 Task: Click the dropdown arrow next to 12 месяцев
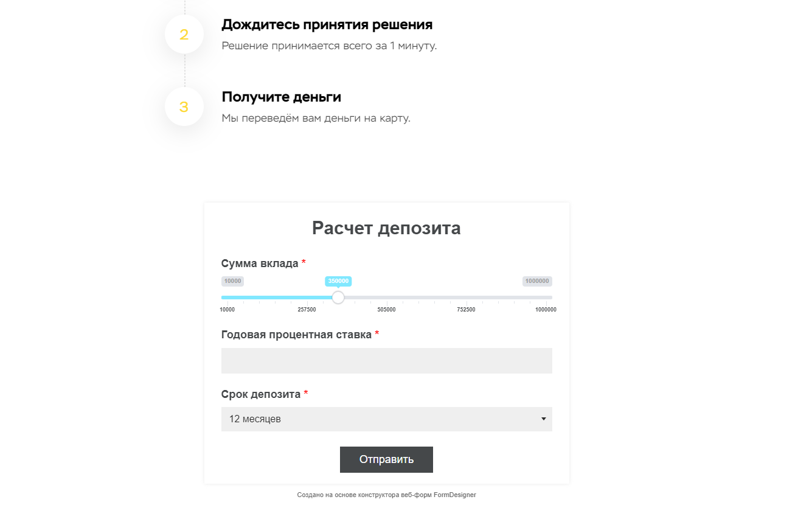pyautogui.click(x=543, y=419)
